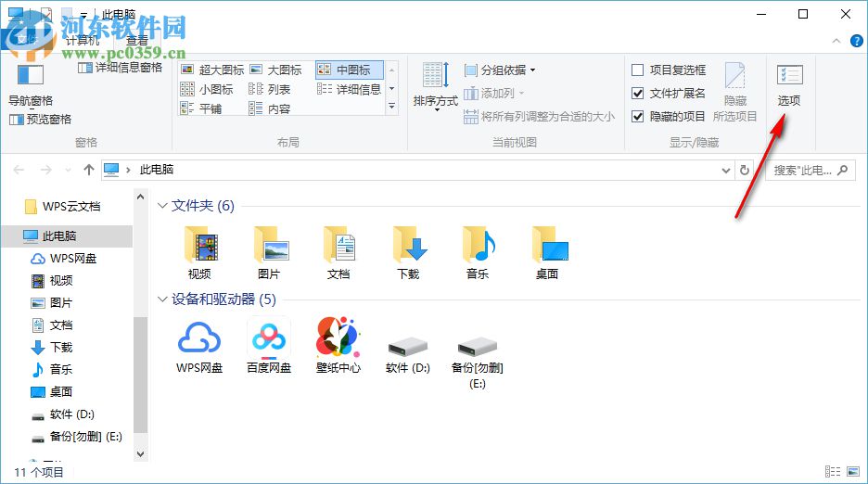Switch to the Computer (计算机) ribbon tab
The height and width of the screenshot is (484, 868).
click(x=83, y=41)
